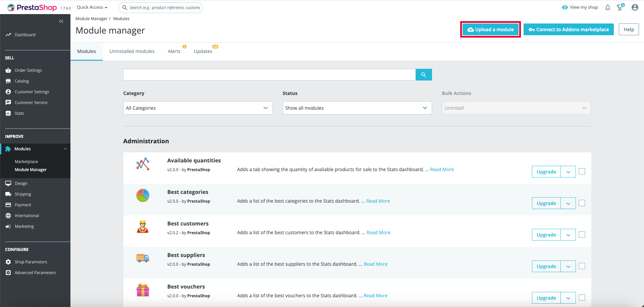Expand actions arrow for Available quantities
The width and height of the screenshot is (644, 307).
(568, 172)
